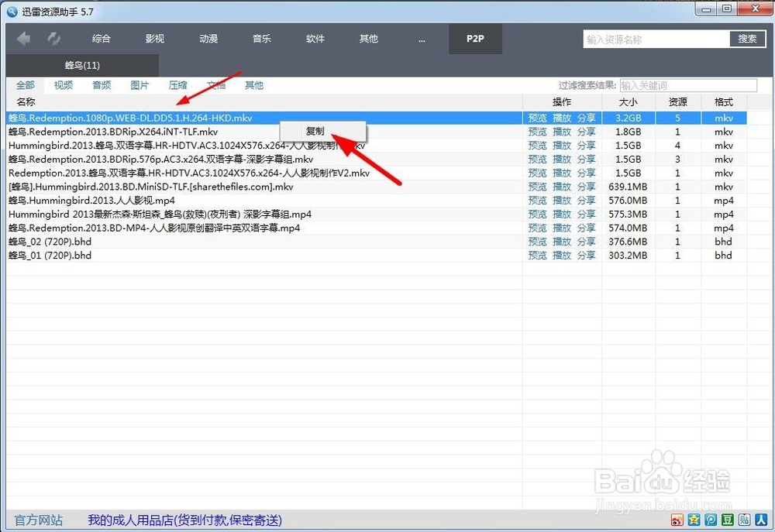This screenshot has height=532, width=775.
Task: Share to Renren blue icon
Action: (761, 519)
